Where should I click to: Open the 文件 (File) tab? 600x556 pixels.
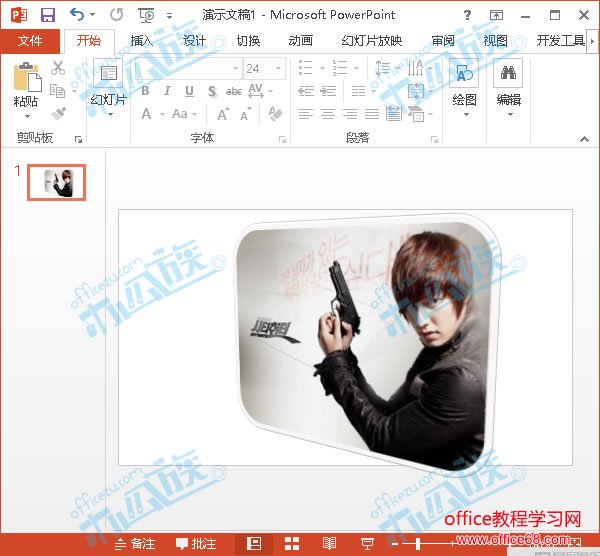coord(30,40)
